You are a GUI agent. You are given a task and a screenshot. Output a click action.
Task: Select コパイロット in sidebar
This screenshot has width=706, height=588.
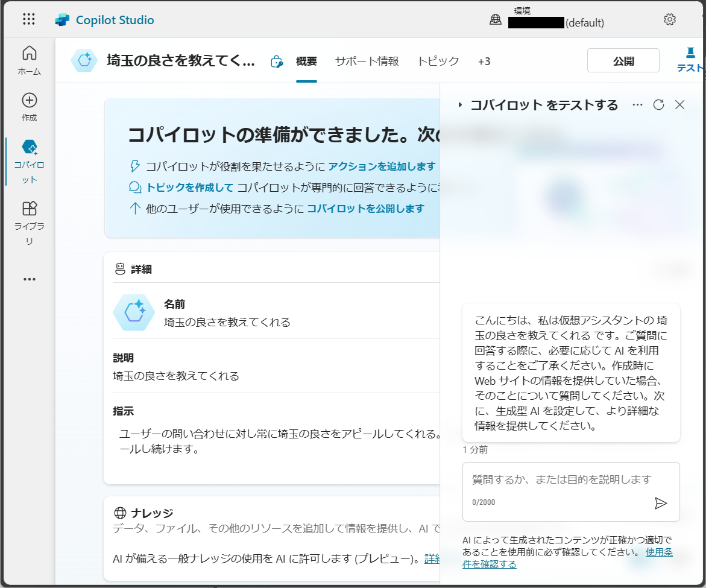[30, 161]
